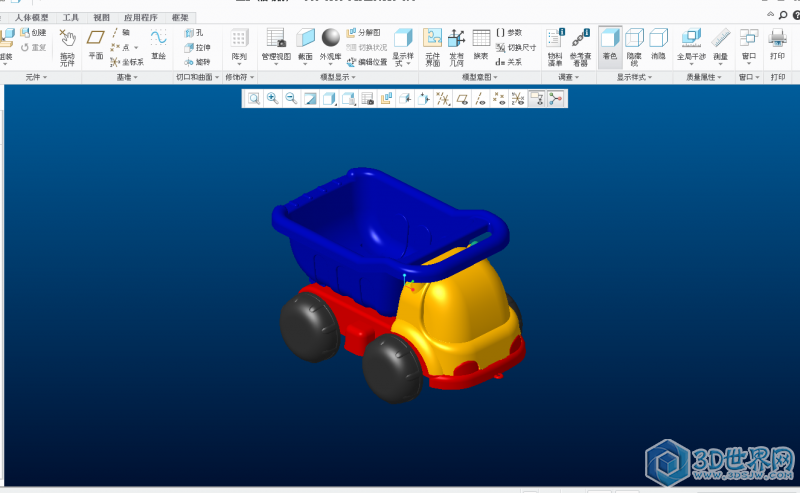Expand the 元件 group menu

(36, 77)
